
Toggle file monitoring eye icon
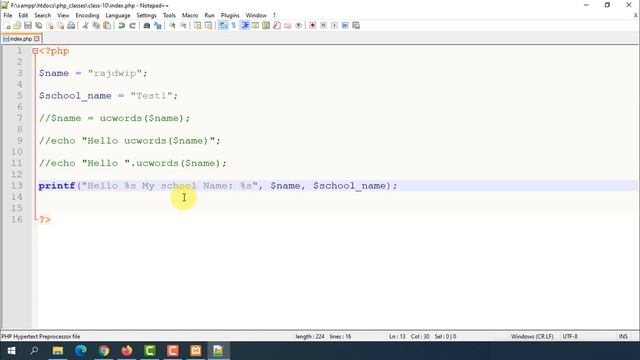point(299,25)
